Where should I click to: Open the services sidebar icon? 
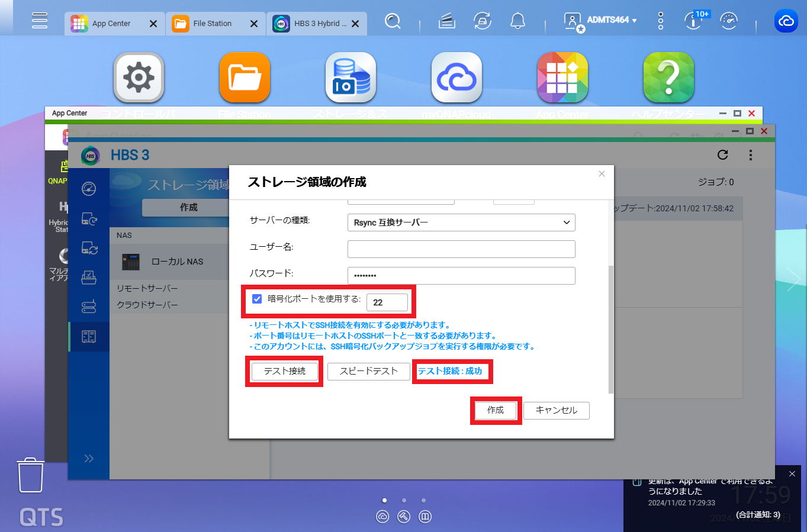[89, 307]
